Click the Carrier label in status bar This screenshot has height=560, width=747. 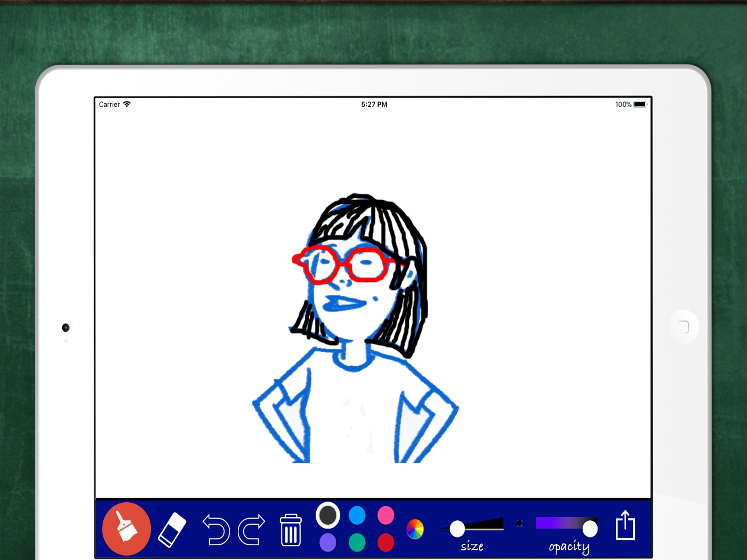point(109,104)
